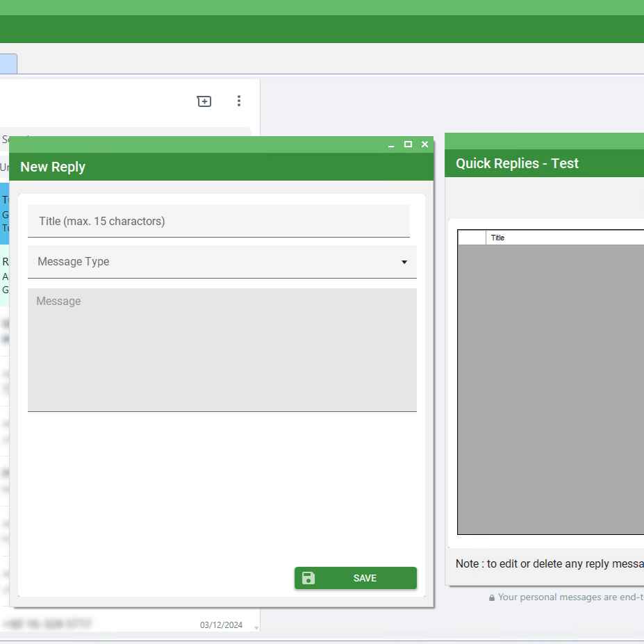The image size is (644, 644).
Task: Close the New Reply dialog
Action: point(424,145)
